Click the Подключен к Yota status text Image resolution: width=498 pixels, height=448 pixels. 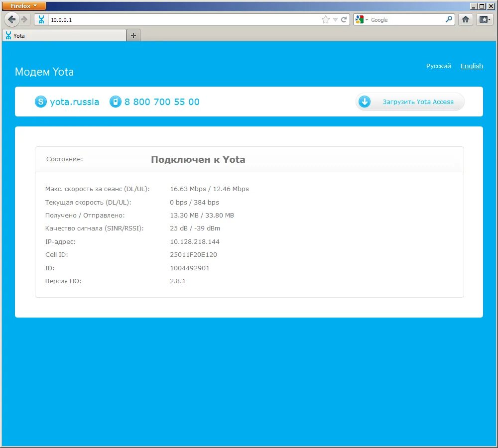(198, 159)
